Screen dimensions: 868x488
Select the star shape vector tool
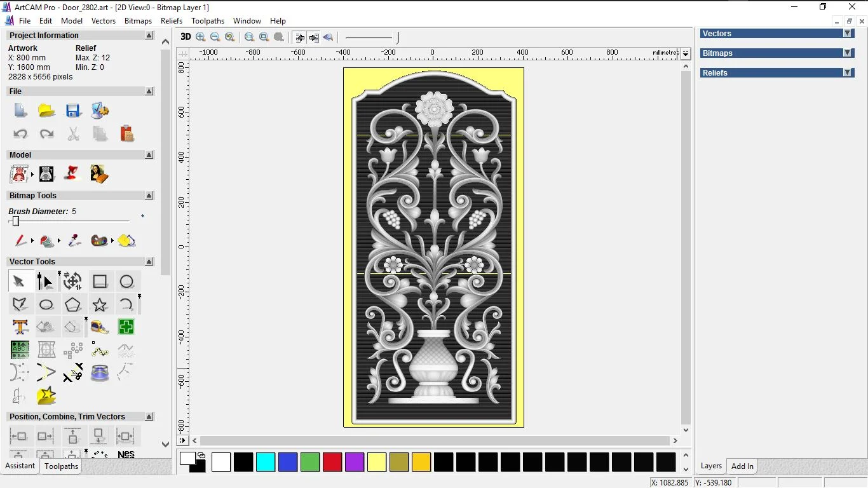pos(100,305)
